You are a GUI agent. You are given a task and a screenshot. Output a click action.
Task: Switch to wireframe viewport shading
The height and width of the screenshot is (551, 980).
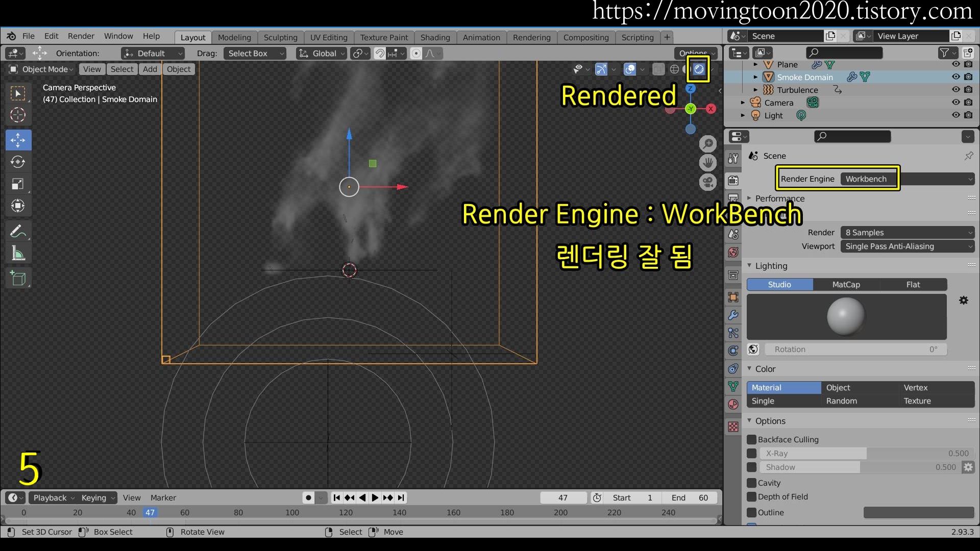coord(674,69)
